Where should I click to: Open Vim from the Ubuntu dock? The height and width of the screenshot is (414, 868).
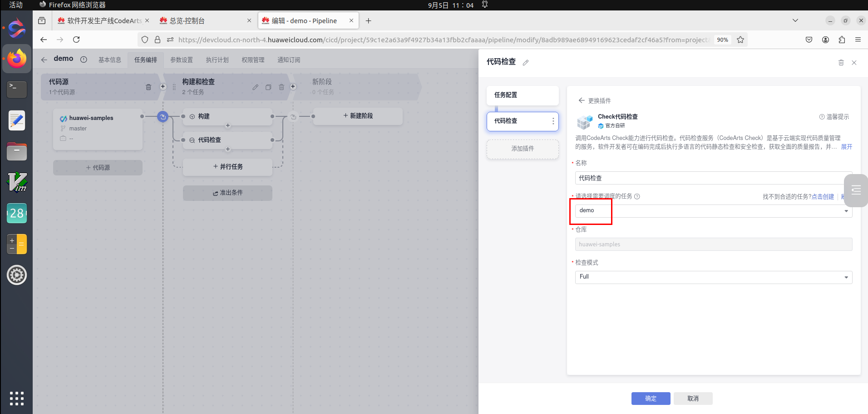click(x=17, y=182)
